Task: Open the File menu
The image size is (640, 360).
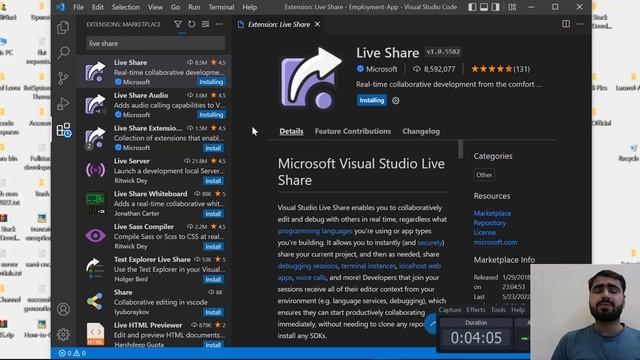Action: tap(78, 7)
